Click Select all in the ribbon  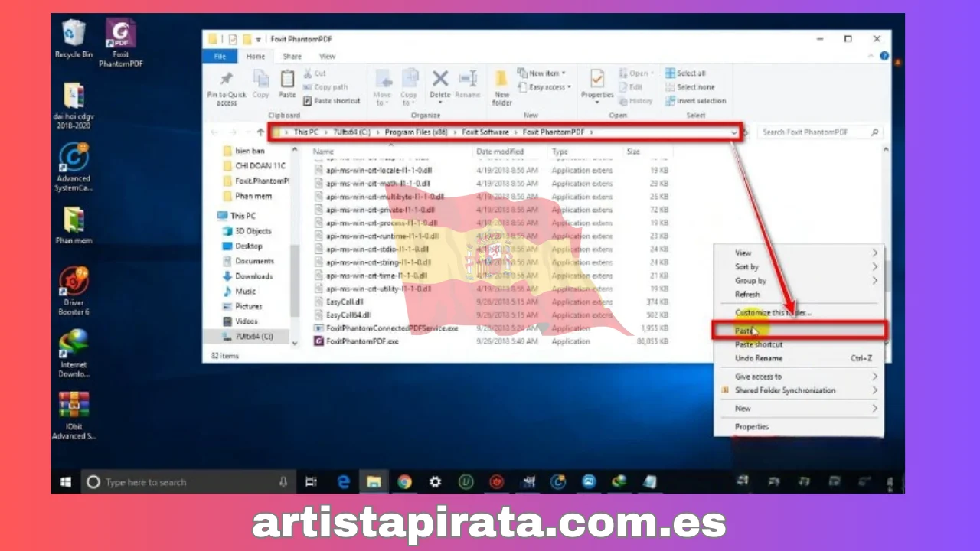pyautogui.click(x=685, y=73)
